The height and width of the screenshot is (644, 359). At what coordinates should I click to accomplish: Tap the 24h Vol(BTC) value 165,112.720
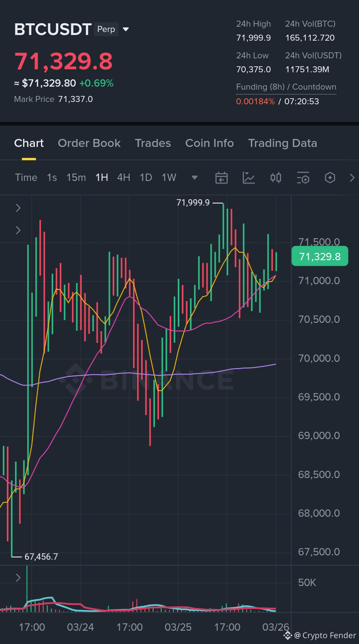310,38
